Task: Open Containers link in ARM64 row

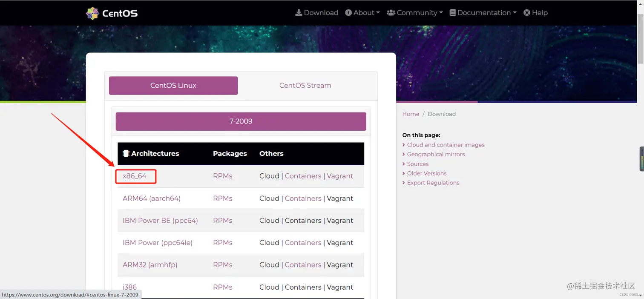Action: (303, 198)
